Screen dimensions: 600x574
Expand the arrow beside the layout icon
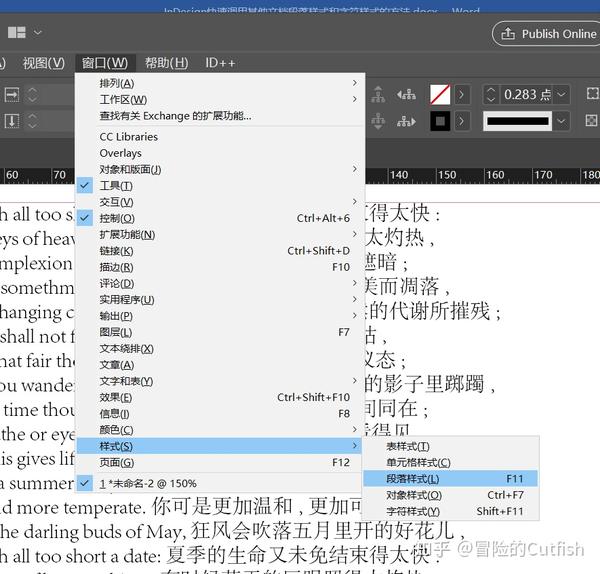[38, 33]
